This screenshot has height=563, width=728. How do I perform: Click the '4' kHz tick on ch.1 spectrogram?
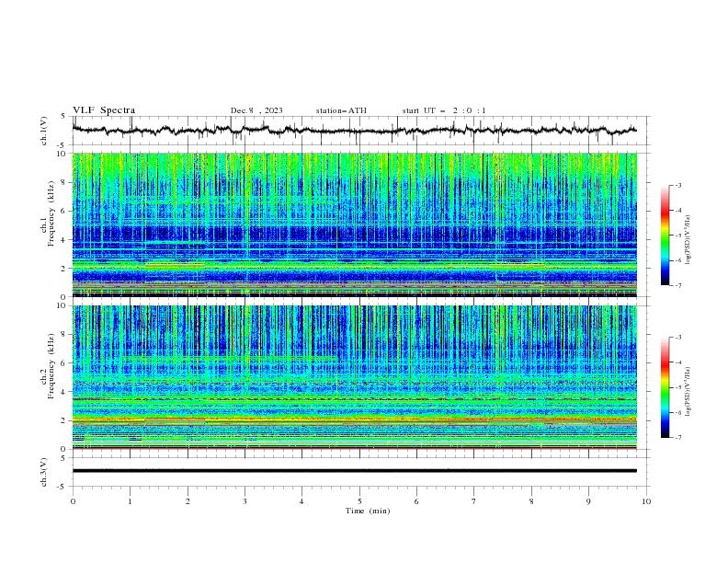tap(64, 240)
